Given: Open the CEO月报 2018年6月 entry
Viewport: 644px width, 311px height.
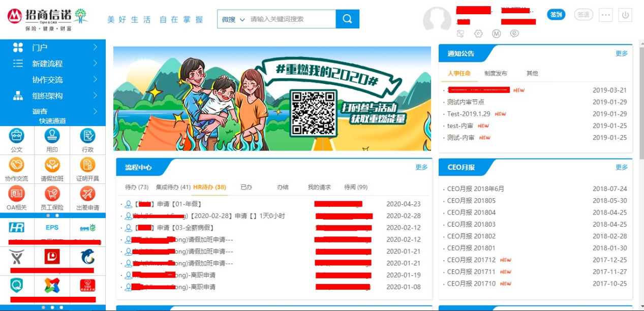Looking at the screenshot, I should point(476,189).
